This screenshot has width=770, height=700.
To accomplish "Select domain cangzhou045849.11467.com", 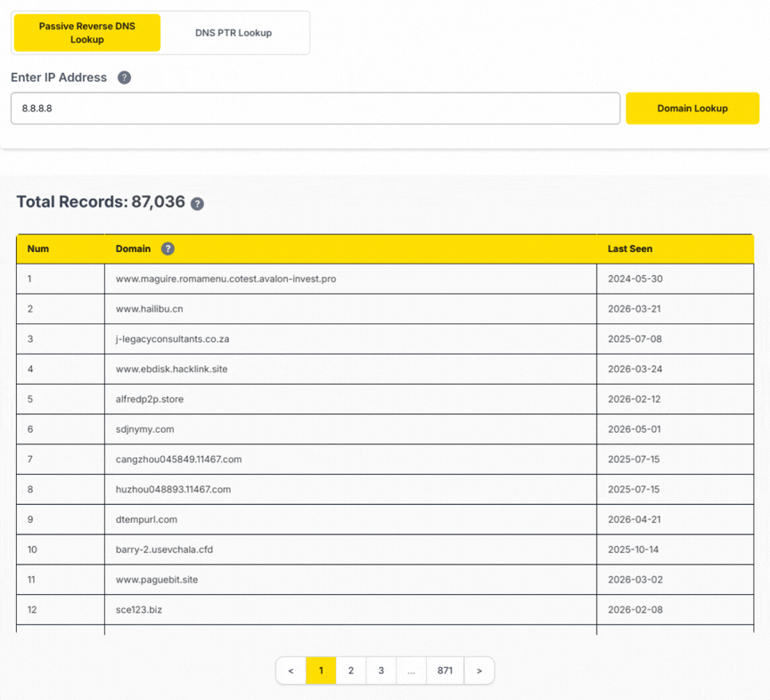I will [179, 460].
